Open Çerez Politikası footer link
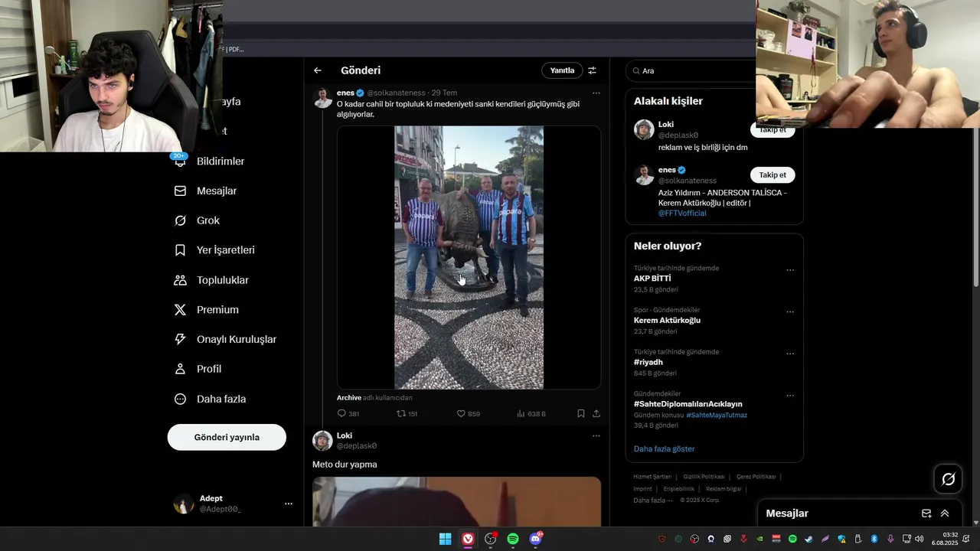980x551 pixels. (756, 477)
